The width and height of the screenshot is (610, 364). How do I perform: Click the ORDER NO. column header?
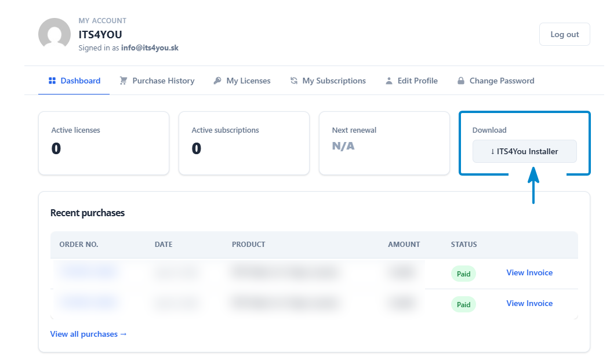(x=79, y=245)
